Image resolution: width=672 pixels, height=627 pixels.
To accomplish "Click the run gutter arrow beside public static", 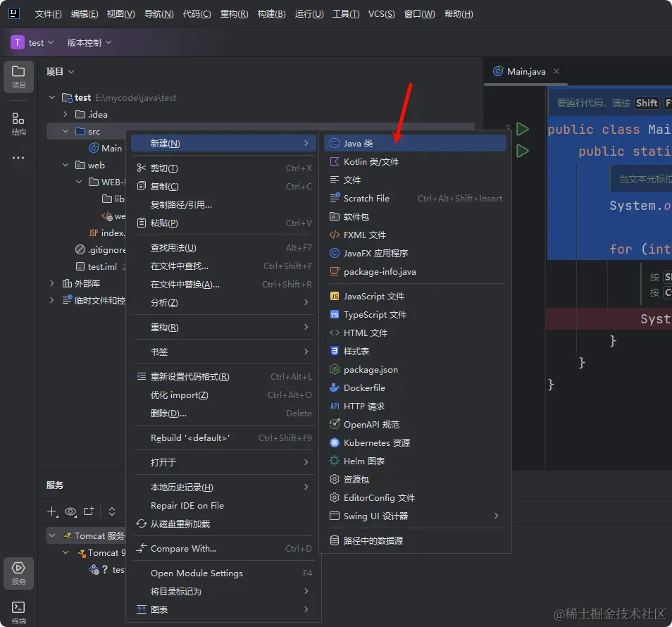I will pyautogui.click(x=522, y=151).
